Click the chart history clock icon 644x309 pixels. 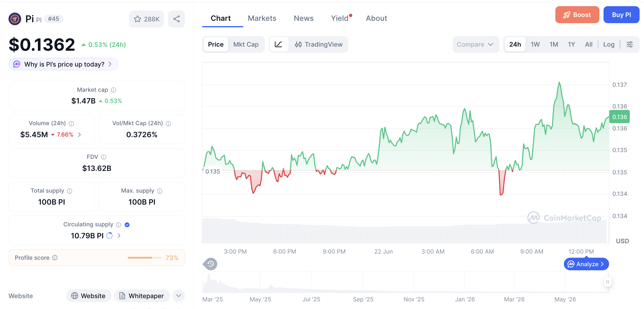pos(210,264)
